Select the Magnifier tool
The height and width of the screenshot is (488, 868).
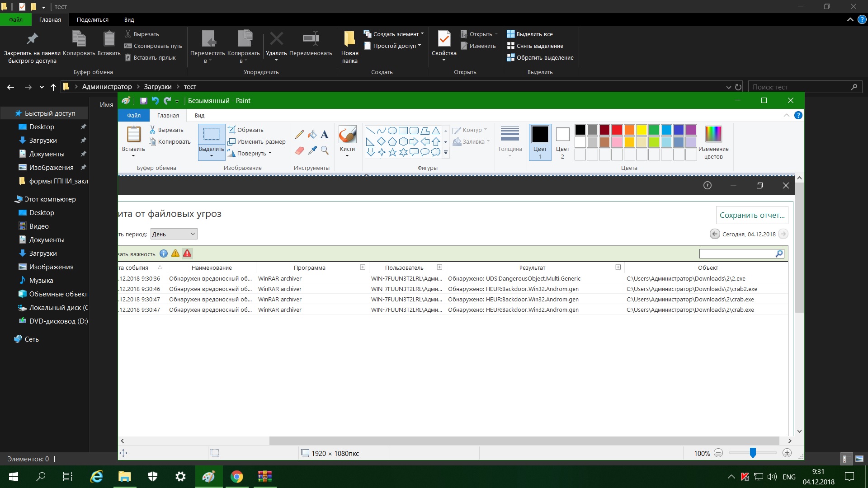tap(325, 150)
